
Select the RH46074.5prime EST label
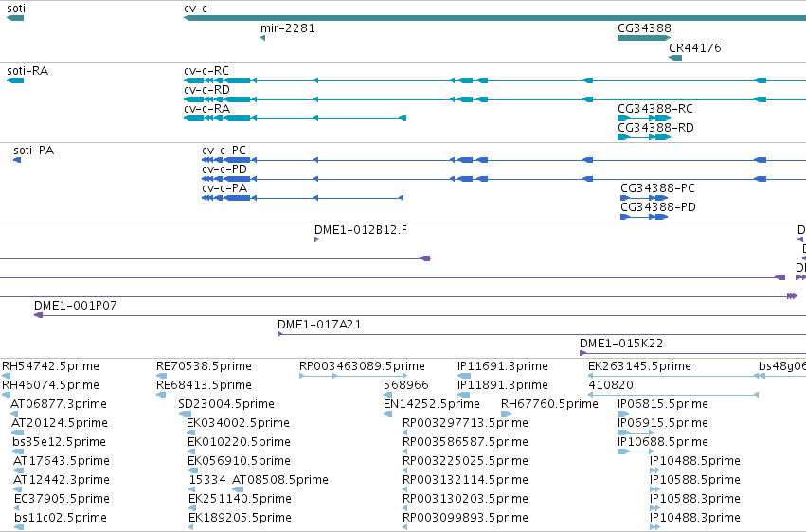[51, 385]
